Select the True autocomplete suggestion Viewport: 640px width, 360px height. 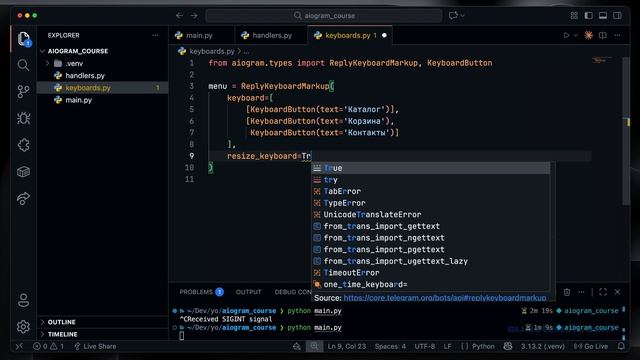click(431, 168)
